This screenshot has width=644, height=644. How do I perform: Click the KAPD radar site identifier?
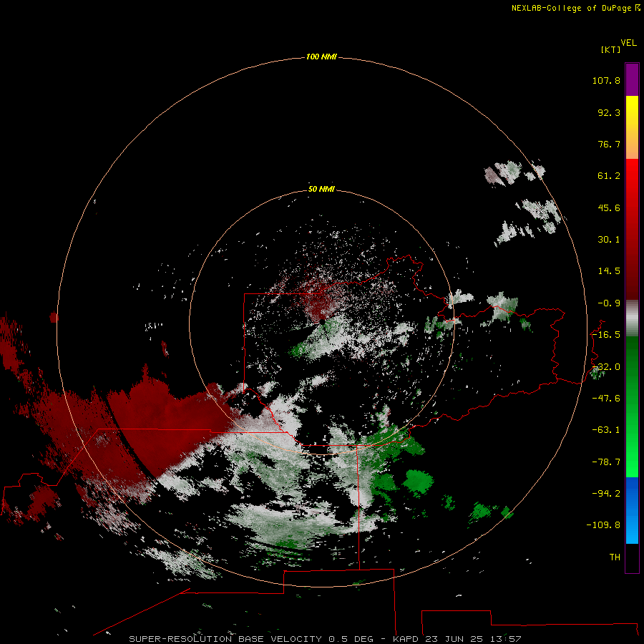[406, 639]
